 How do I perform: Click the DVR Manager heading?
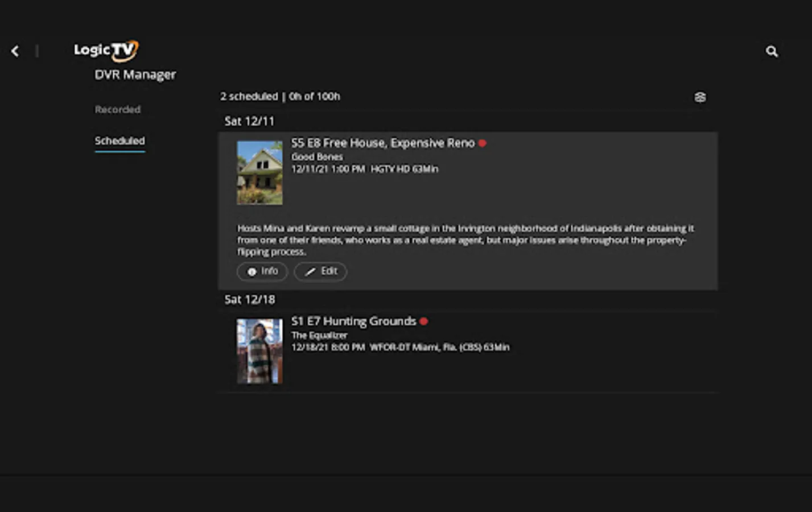(135, 75)
